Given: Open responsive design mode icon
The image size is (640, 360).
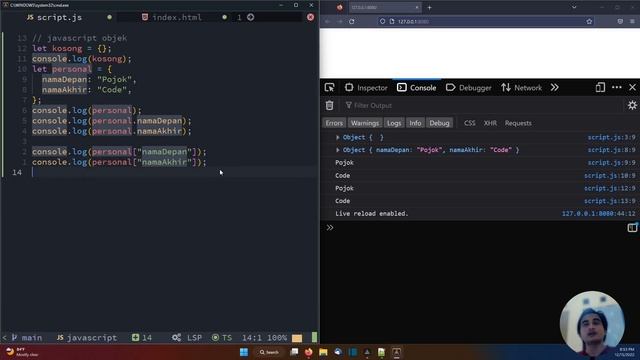Looking at the screenshot, I should (600, 87).
